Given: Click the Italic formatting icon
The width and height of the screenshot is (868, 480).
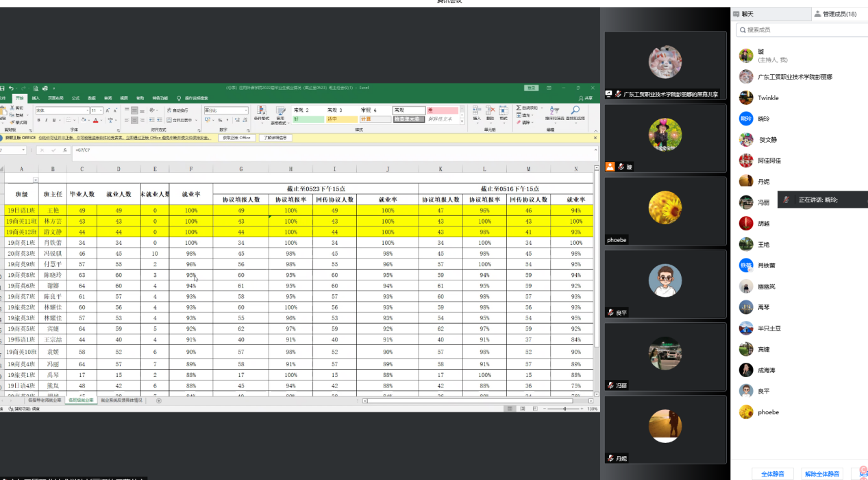Looking at the screenshot, I should (47, 120).
